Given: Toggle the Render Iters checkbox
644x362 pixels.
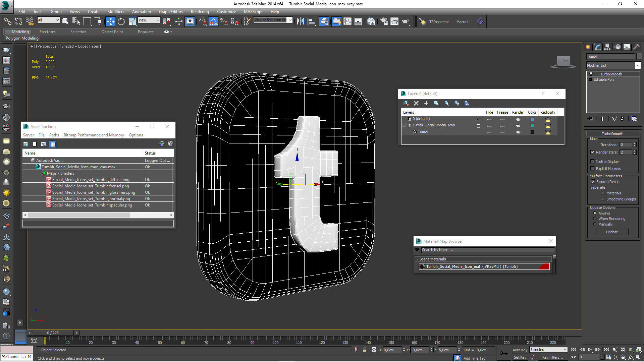Looking at the screenshot, I should [x=593, y=152].
